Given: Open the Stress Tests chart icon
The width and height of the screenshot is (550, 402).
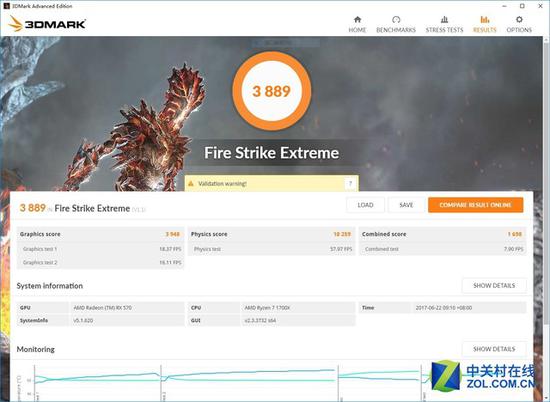Looking at the screenshot, I should point(444,20).
